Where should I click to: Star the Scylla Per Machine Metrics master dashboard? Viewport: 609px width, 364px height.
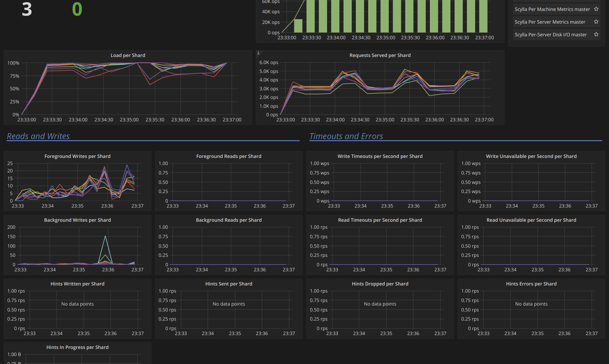pyautogui.click(x=596, y=9)
